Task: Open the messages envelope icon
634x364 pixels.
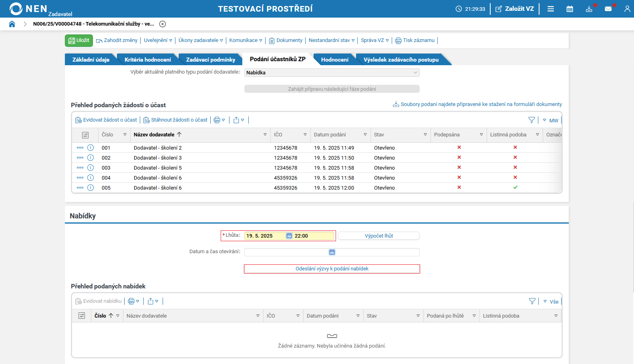Action: (x=608, y=9)
